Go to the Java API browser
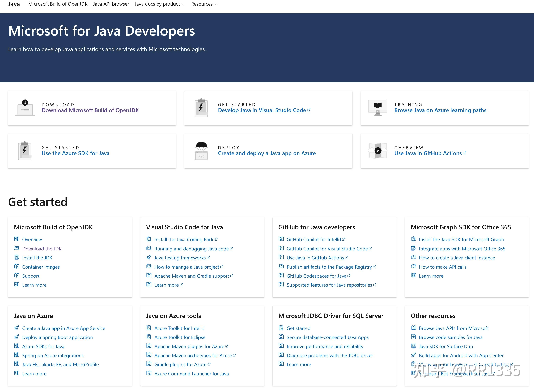Viewport: 534px width, 392px height. point(111,4)
